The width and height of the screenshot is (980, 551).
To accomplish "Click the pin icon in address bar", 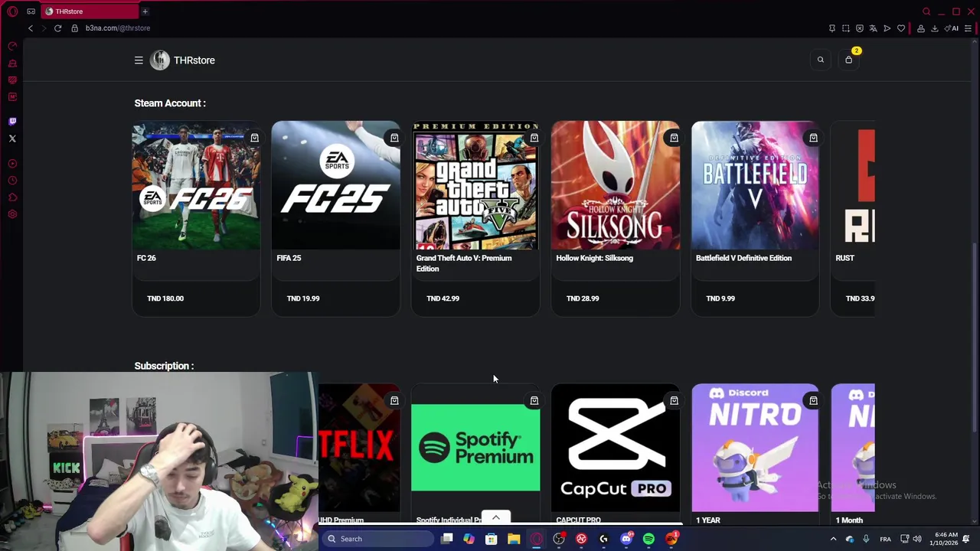I will click(832, 28).
